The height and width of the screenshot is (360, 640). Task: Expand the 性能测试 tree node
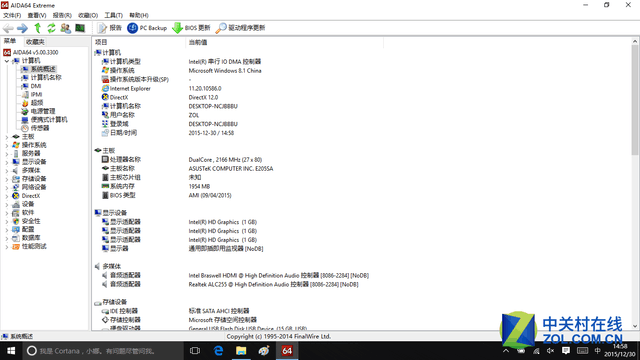pyautogui.click(x=7, y=247)
